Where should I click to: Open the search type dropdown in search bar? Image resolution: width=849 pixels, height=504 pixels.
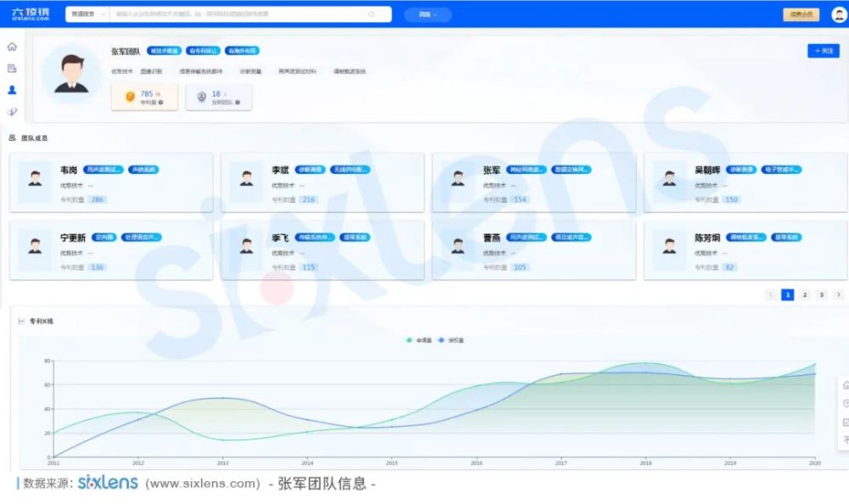point(87,14)
